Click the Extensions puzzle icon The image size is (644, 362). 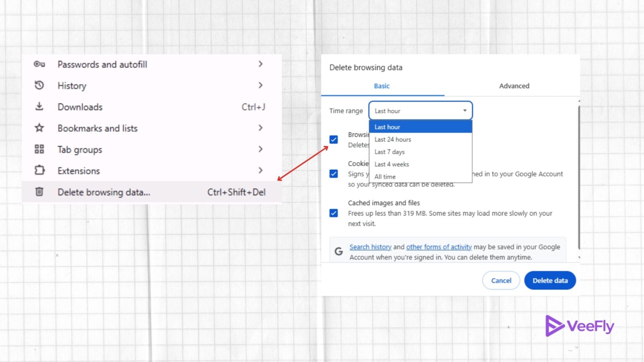click(39, 171)
